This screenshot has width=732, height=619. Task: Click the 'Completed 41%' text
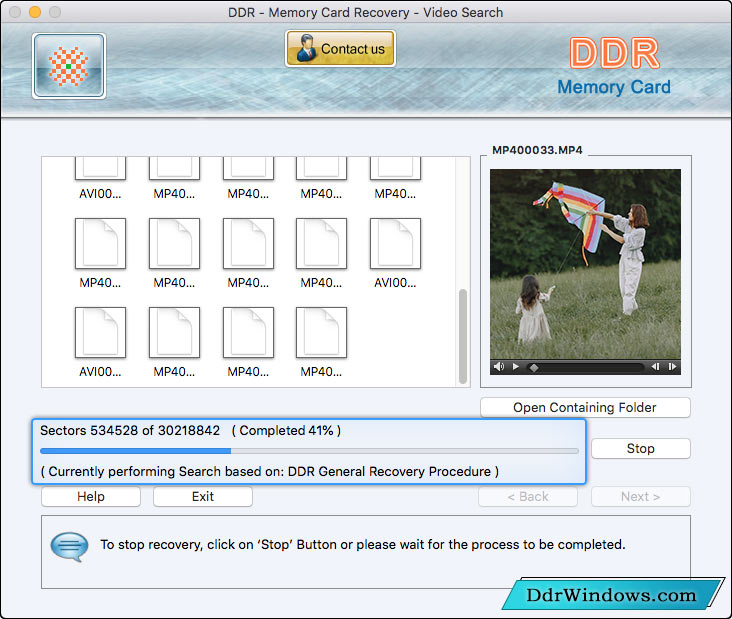286,430
